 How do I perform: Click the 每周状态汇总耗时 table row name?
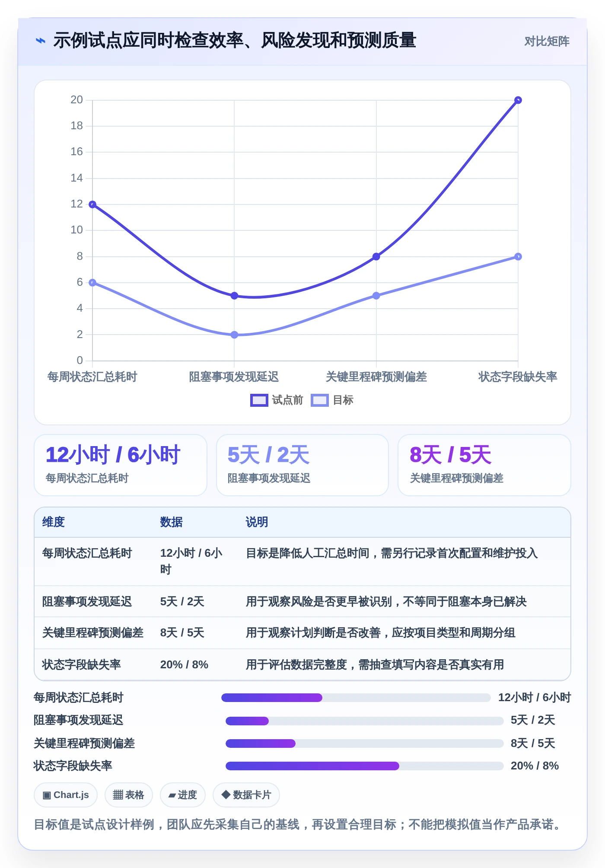pyautogui.click(x=87, y=553)
